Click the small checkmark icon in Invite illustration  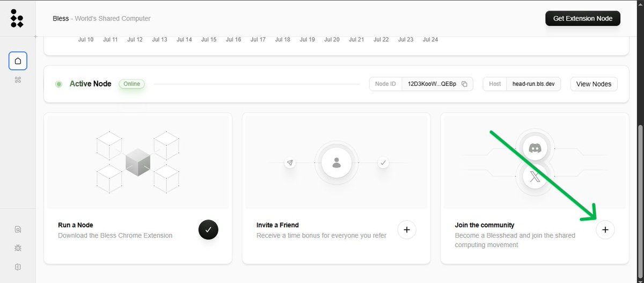tap(383, 162)
